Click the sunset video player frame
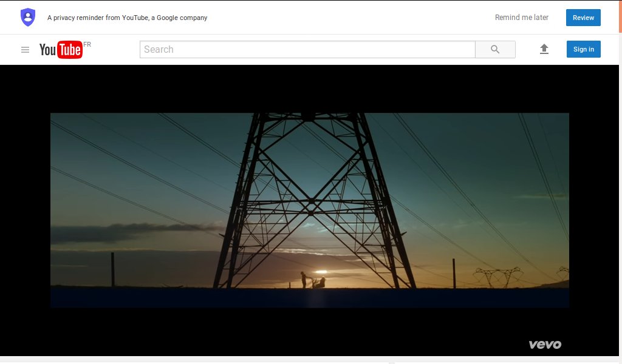 [x=309, y=211]
